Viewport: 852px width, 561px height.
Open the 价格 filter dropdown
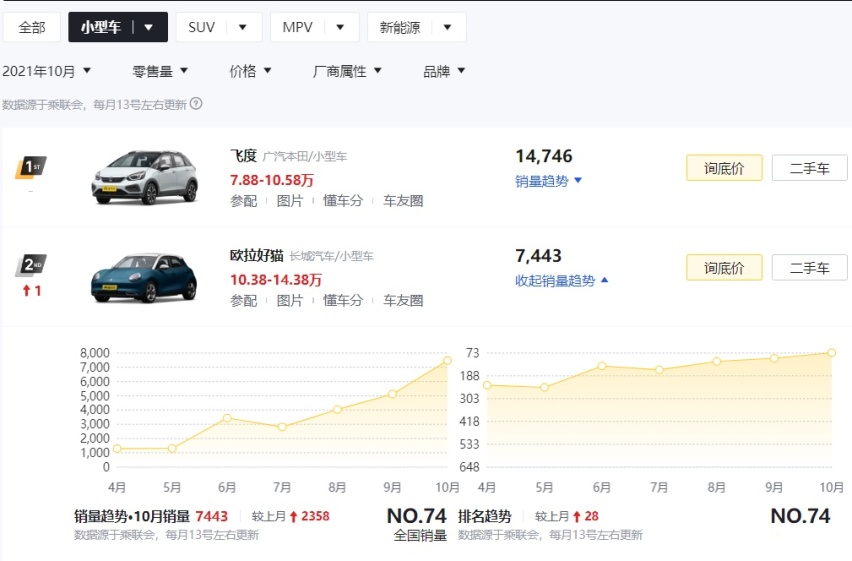click(250, 71)
